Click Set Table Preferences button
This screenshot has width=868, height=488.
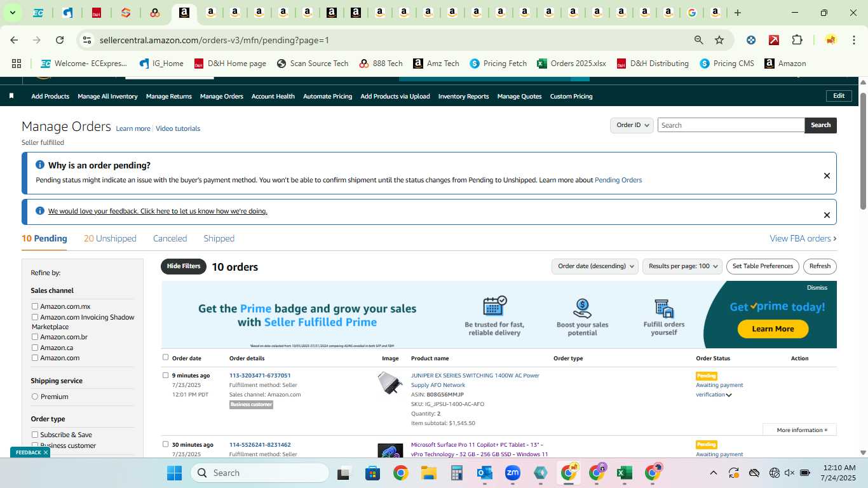point(763,266)
